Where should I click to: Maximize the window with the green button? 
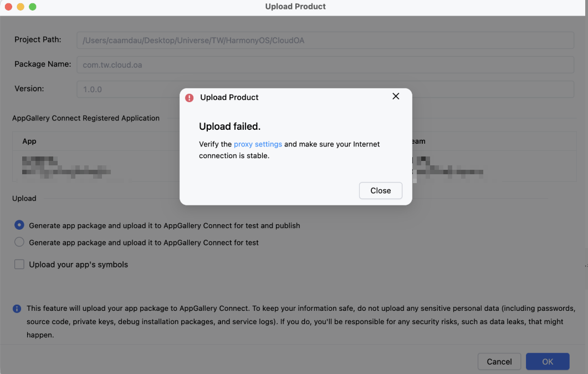pos(33,7)
